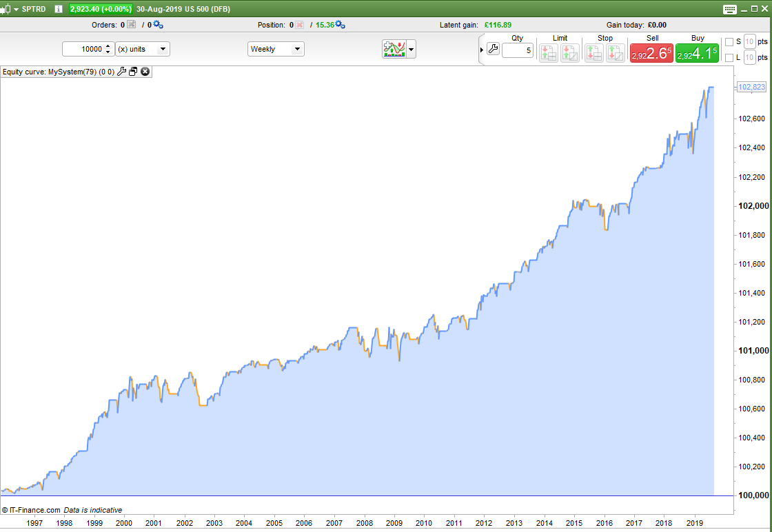The width and height of the screenshot is (772, 532).
Task: Cancel all orders using the grey X icon
Action: (131, 24)
